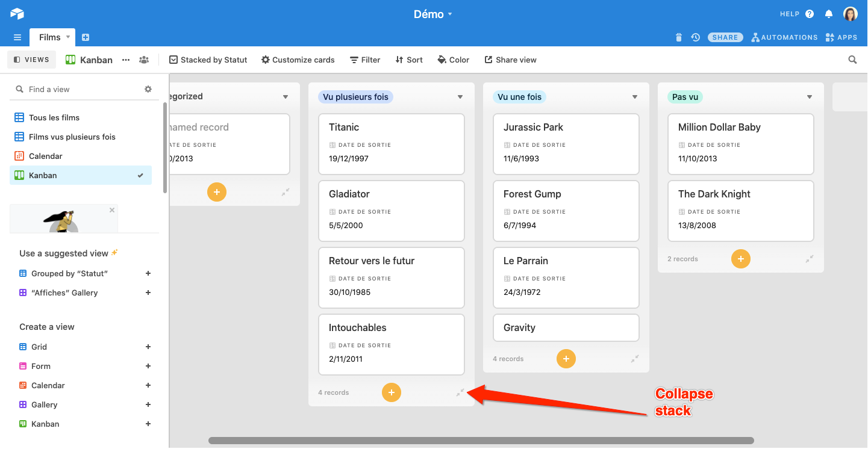Collapse the Vu une fois stack
868x449 pixels.
[635, 359]
